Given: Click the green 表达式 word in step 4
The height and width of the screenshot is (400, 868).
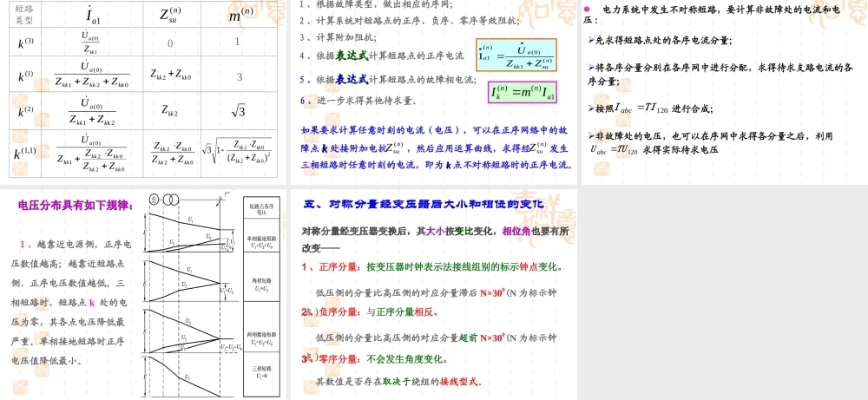Looking at the screenshot, I should pos(352,56).
